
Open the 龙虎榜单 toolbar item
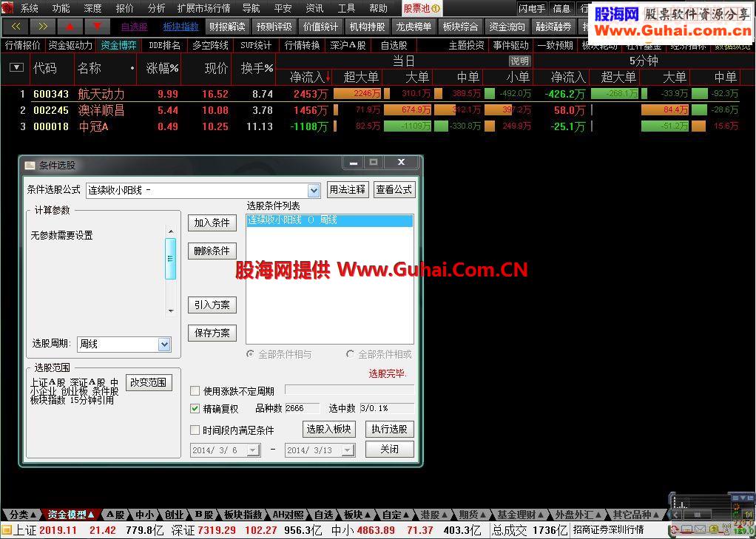pos(414,27)
